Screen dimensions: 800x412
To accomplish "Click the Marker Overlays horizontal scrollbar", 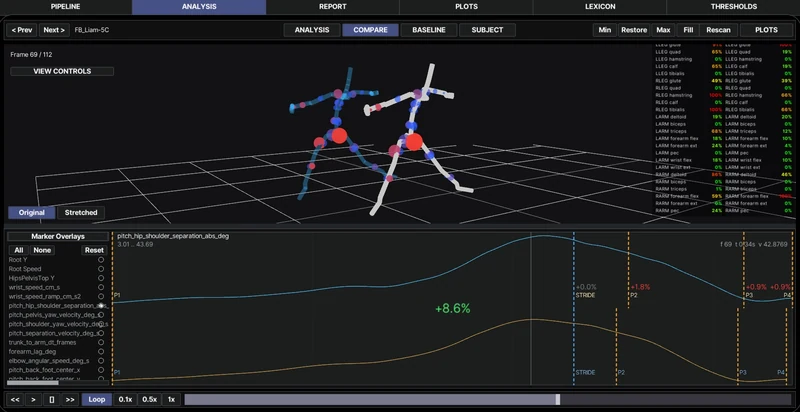I will coord(32,382).
